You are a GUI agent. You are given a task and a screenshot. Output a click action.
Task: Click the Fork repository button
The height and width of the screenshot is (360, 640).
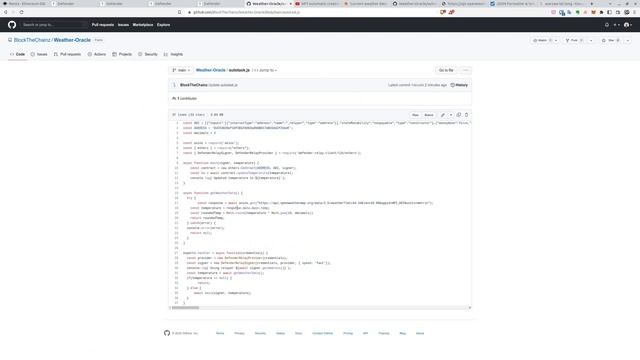(x=574, y=40)
